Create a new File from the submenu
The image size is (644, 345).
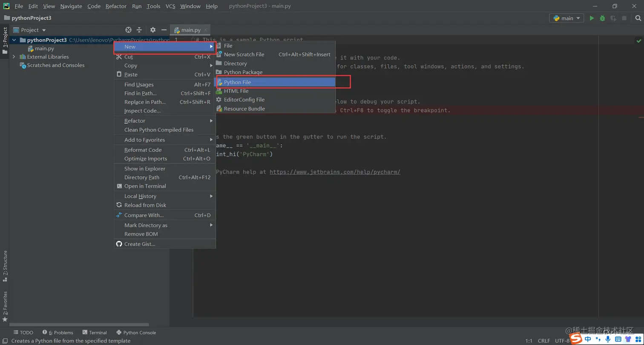tap(275, 46)
